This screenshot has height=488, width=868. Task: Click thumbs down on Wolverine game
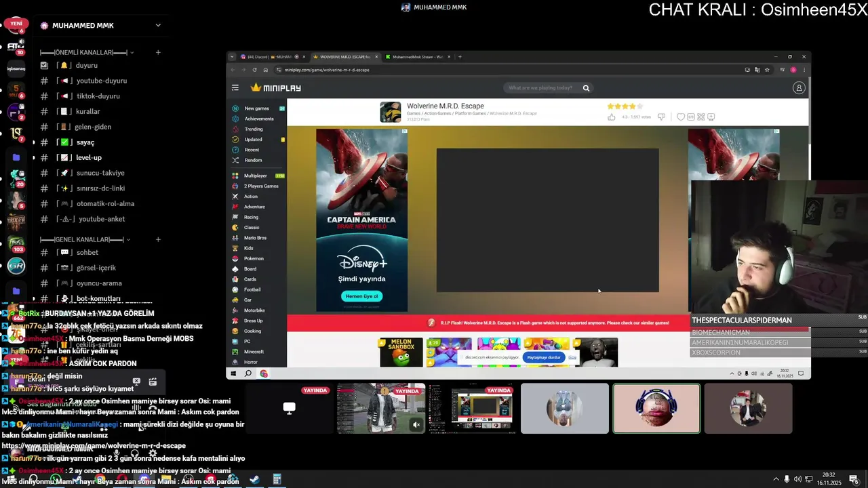[661, 117]
